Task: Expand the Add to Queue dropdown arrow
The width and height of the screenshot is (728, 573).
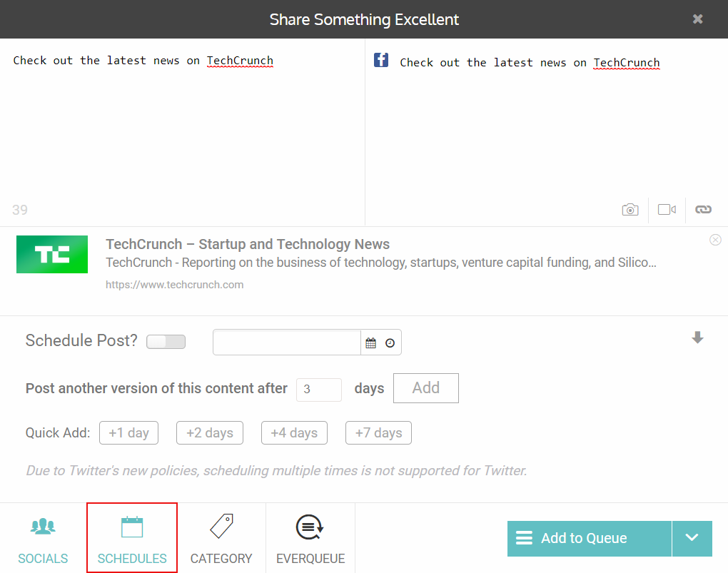Action: (x=692, y=539)
